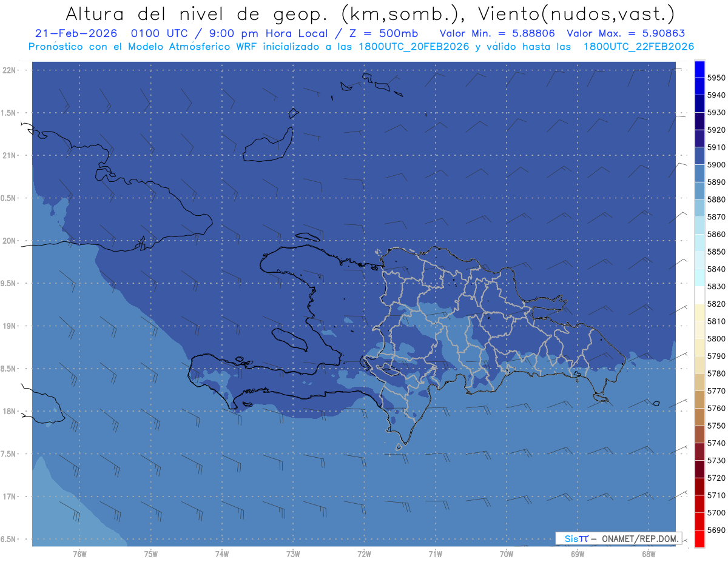Click the '5950' colorbar value

pyautogui.click(x=716, y=78)
